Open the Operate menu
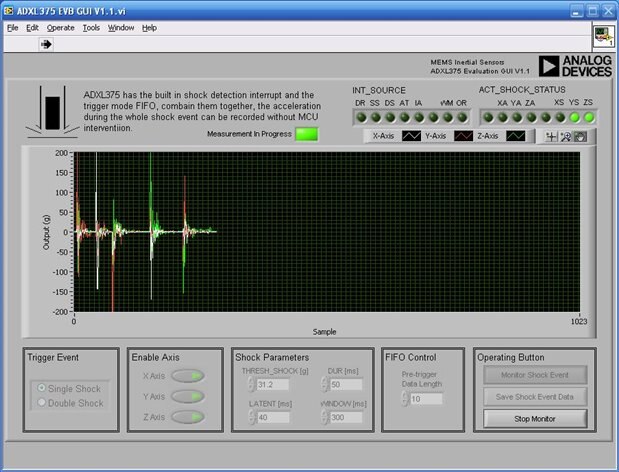Image resolution: width=619 pixels, height=472 pixels. 60,27
